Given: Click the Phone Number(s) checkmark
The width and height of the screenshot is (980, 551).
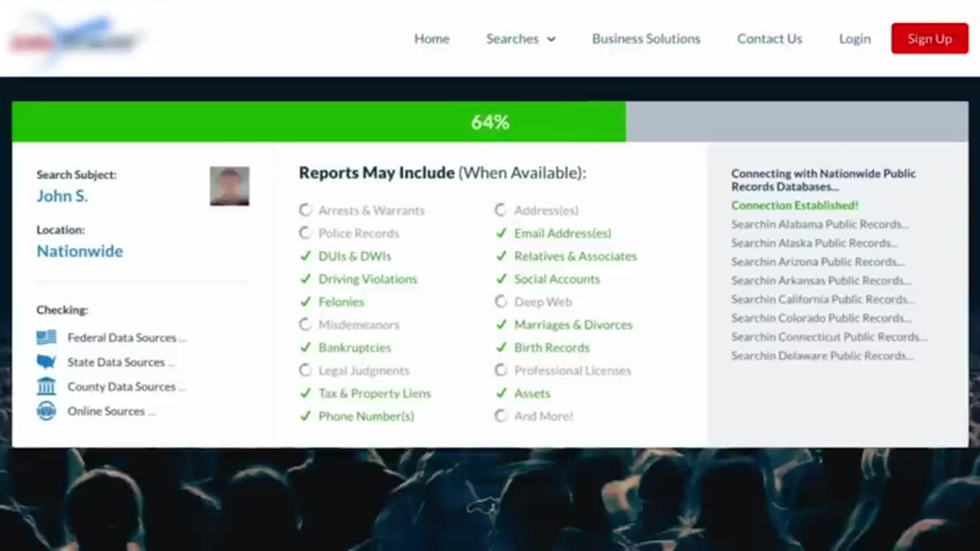Looking at the screenshot, I should 305,416.
